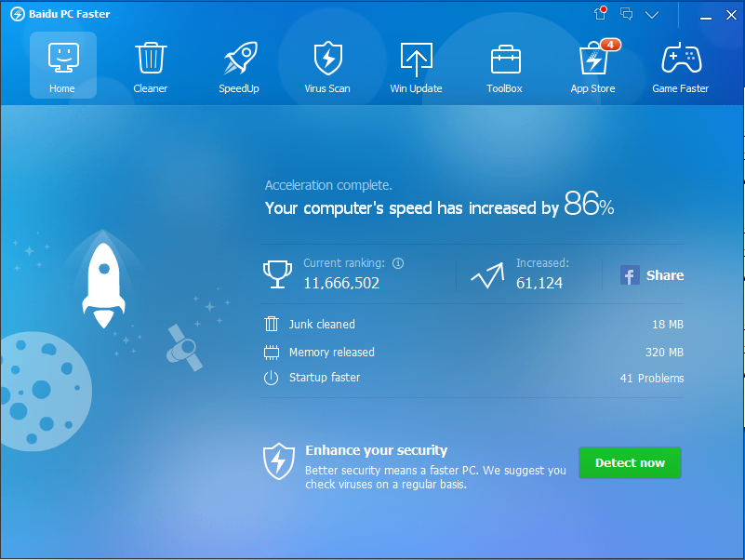Click the 18 MB junk value
Screen dimensions: 745x560
668,325
